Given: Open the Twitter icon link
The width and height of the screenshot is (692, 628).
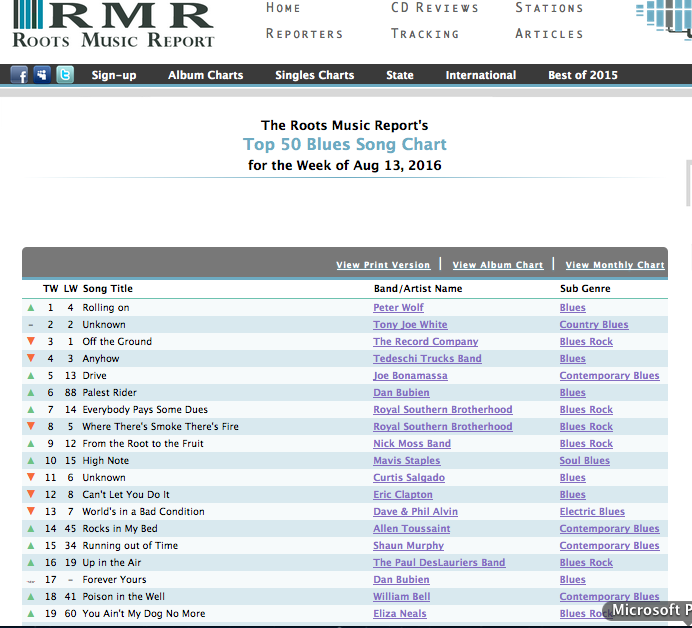Looking at the screenshot, I should pyautogui.click(x=65, y=75).
